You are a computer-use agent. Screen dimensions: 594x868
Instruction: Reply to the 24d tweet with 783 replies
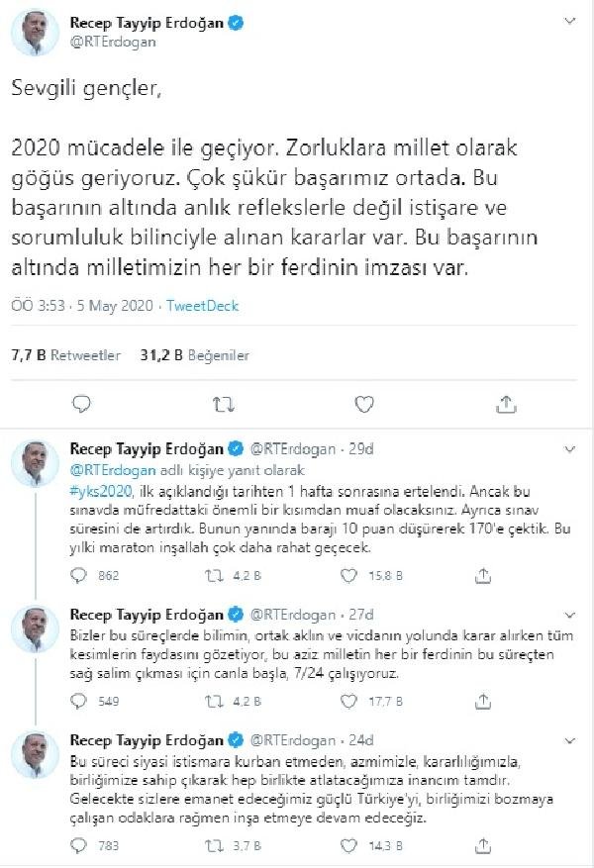click(82, 845)
